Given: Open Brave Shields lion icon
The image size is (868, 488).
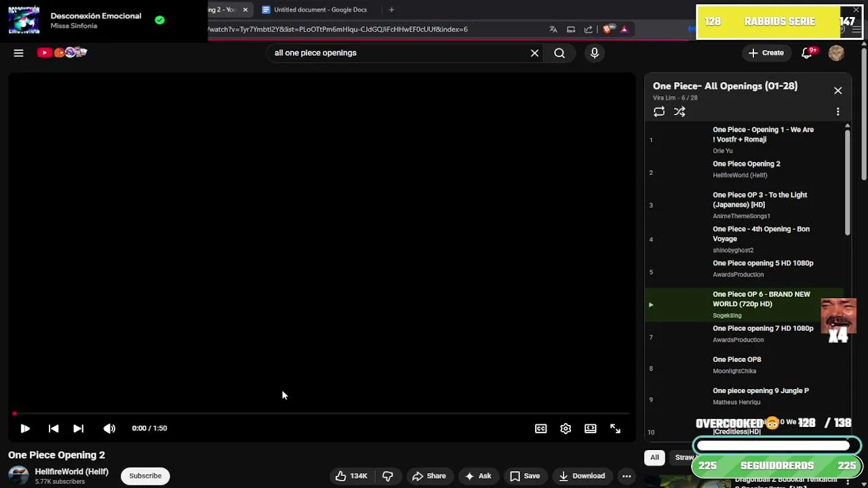Looking at the screenshot, I should tap(608, 29).
